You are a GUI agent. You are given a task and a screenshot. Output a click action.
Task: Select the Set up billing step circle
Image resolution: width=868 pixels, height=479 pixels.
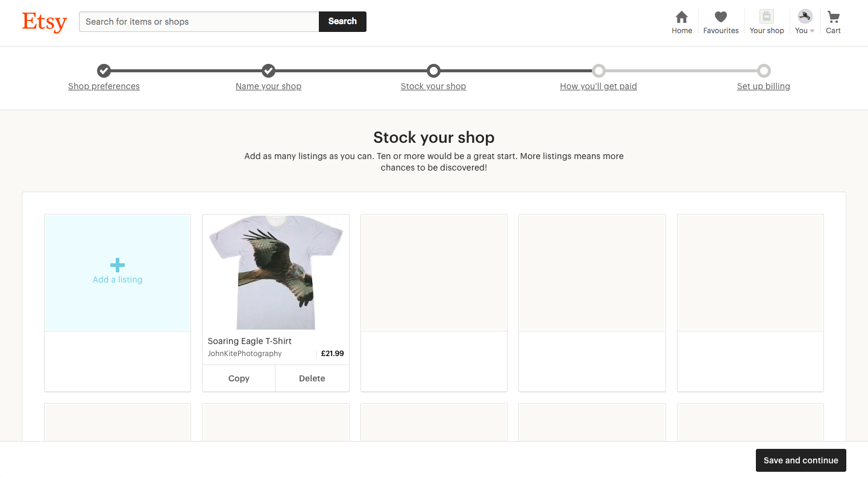[x=763, y=70]
